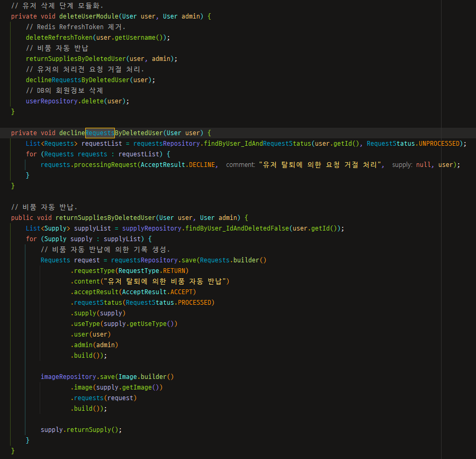Click the string "유저 탈퇴에 의한 비품 자동 반납"
The height and width of the screenshot is (459, 476).
[165, 281]
